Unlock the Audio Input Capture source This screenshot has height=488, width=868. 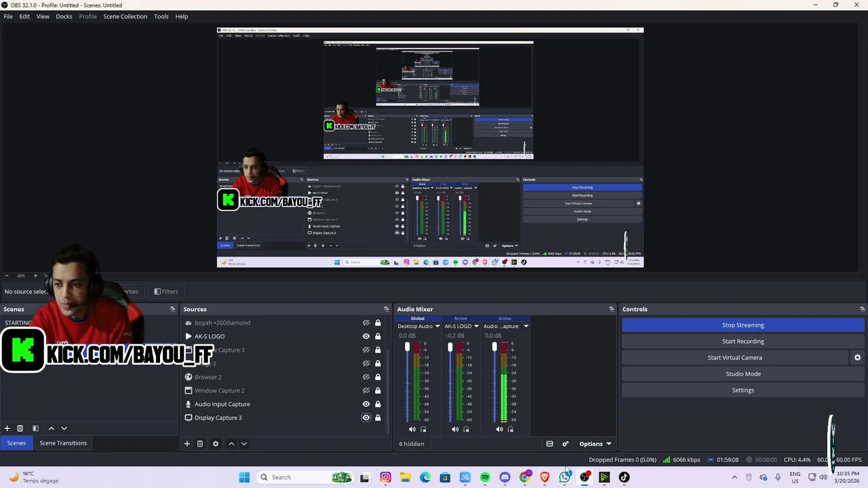378,404
